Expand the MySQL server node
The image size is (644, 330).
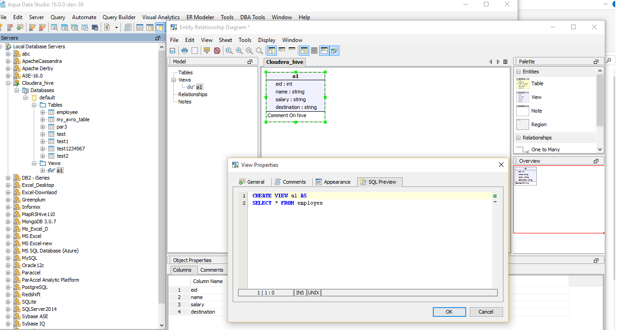click(8, 258)
